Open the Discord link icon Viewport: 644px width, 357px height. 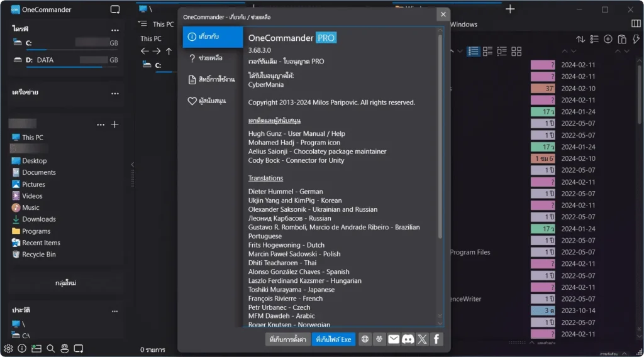[408, 339]
